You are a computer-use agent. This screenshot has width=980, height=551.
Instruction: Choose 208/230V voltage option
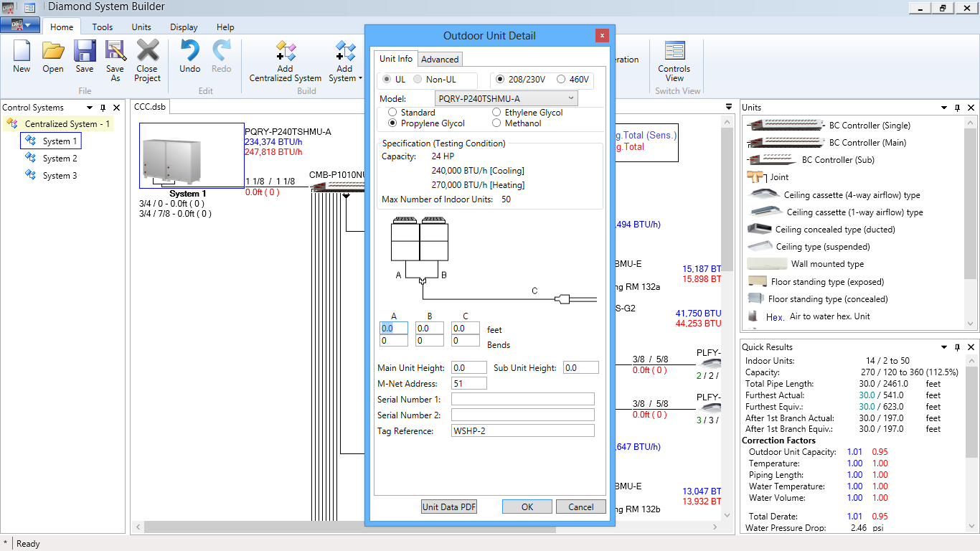[x=501, y=80]
